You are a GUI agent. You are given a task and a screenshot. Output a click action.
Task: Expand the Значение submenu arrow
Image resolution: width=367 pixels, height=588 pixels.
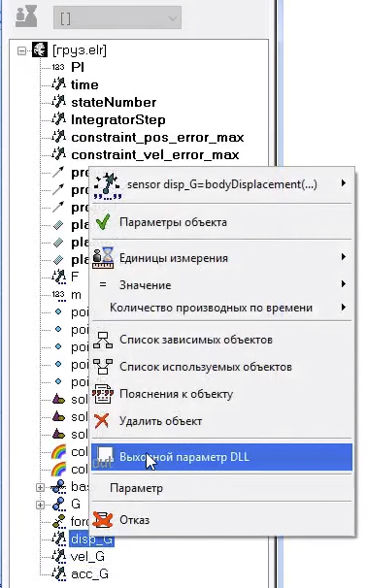pyautogui.click(x=344, y=284)
